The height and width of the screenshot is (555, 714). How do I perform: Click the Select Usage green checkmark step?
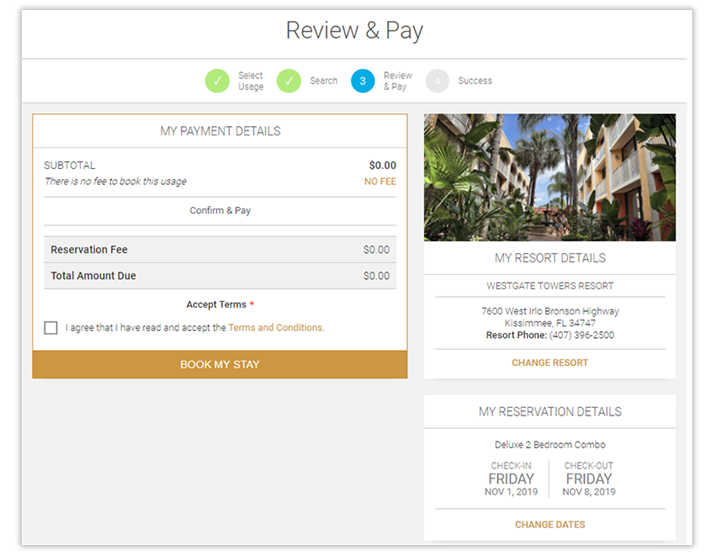pos(217,81)
